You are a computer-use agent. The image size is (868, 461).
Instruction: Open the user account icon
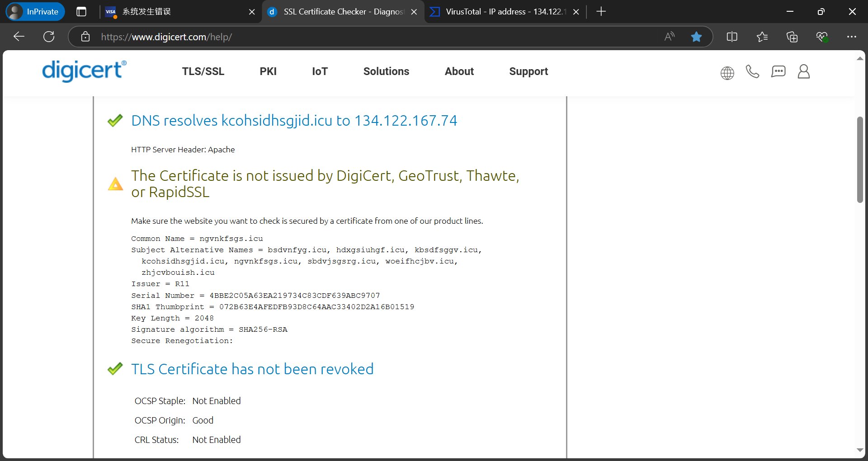[x=804, y=71]
